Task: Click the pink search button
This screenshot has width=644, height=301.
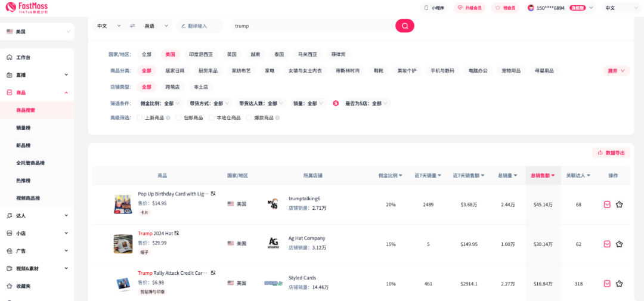Action: coord(404,26)
